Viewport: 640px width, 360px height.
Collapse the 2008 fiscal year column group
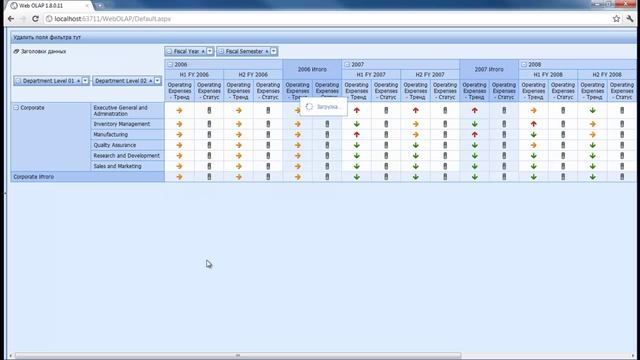pos(524,64)
